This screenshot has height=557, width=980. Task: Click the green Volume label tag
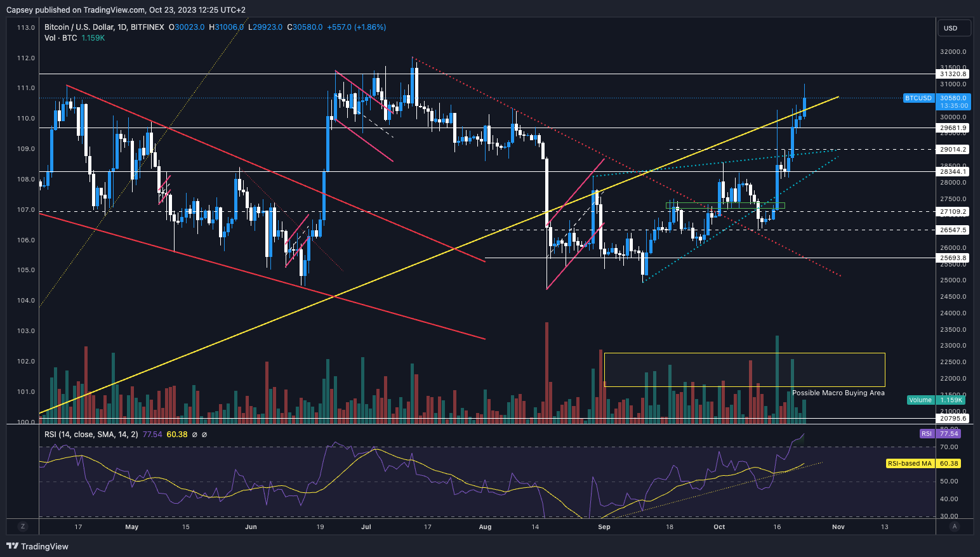coord(920,400)
